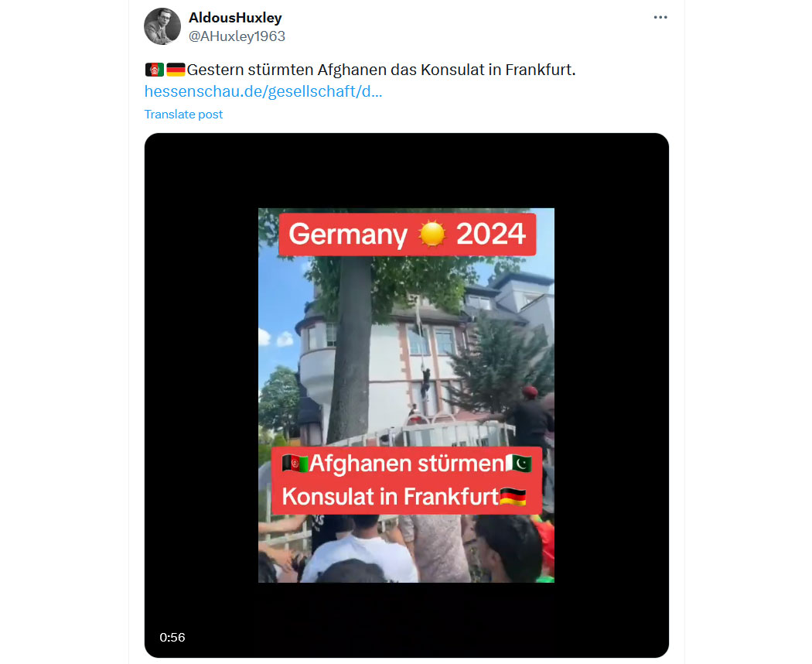Click Translate post

183,114
